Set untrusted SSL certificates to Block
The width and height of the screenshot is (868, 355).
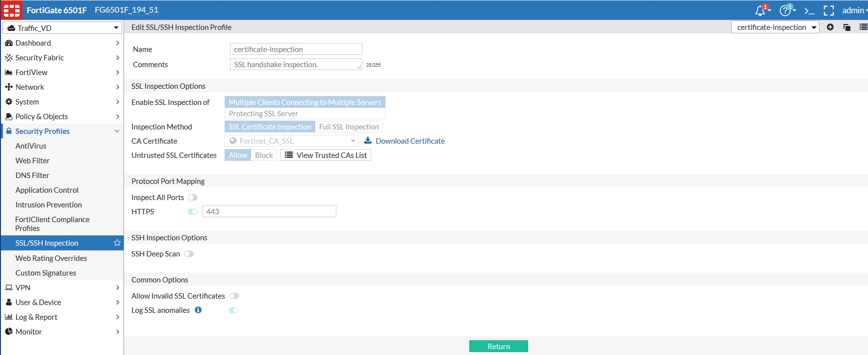[264, 155]
